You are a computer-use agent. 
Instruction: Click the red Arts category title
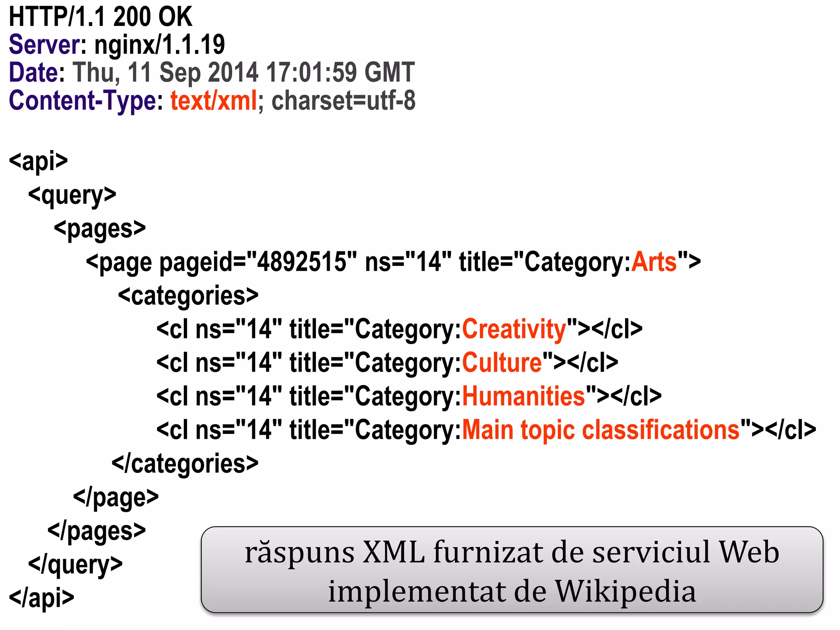[x=654, y=262]
